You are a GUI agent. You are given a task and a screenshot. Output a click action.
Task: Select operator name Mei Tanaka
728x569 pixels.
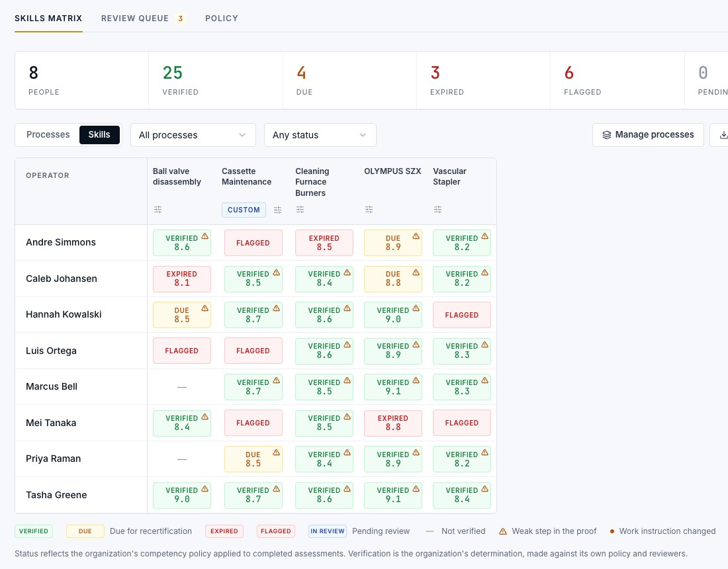pyautogui.click(x=51, y=422)
